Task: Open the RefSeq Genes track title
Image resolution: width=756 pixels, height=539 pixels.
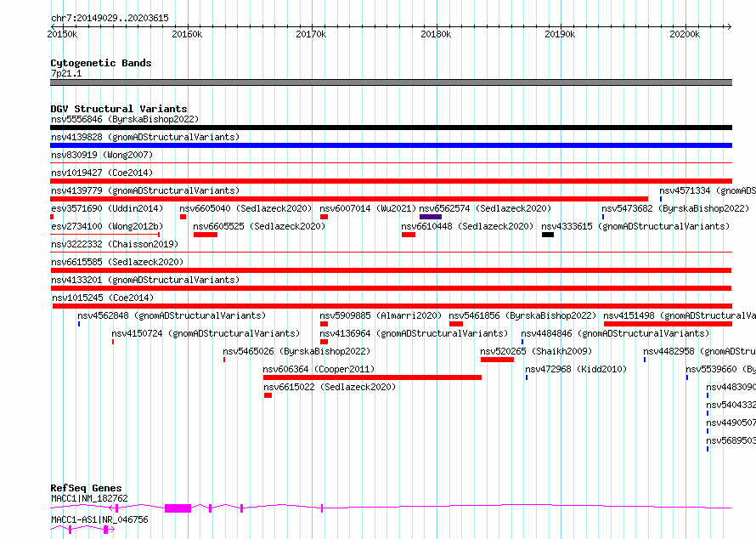Action: pyautogui.click(x=86, y=488)
